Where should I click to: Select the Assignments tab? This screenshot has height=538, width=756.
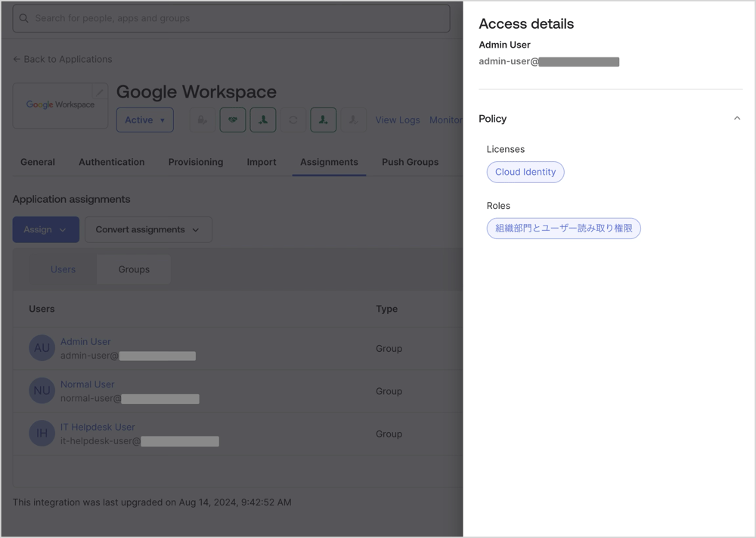click(330, 162)
